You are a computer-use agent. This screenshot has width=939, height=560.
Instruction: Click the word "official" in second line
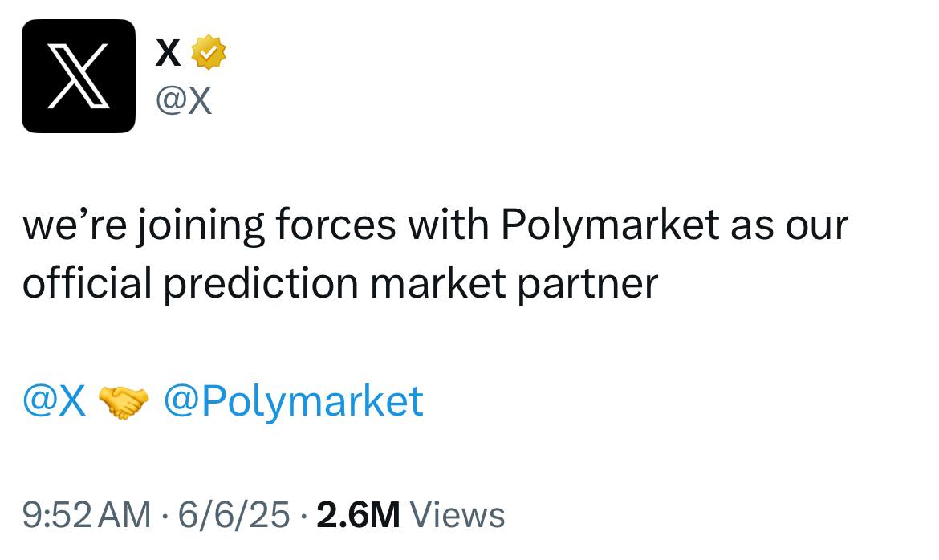point(87,282)
